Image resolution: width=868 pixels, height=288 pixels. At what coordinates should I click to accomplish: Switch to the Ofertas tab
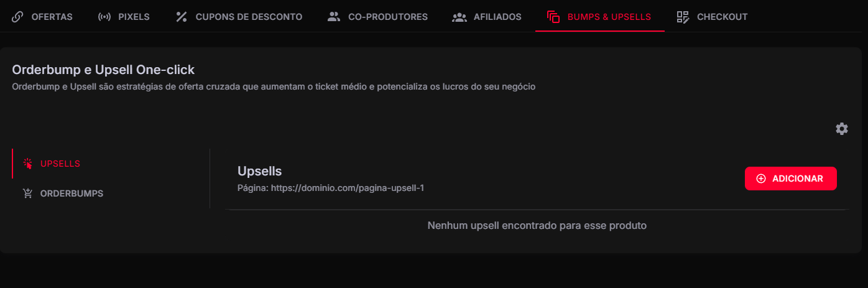pyautogui.click(x=52, y=17)
